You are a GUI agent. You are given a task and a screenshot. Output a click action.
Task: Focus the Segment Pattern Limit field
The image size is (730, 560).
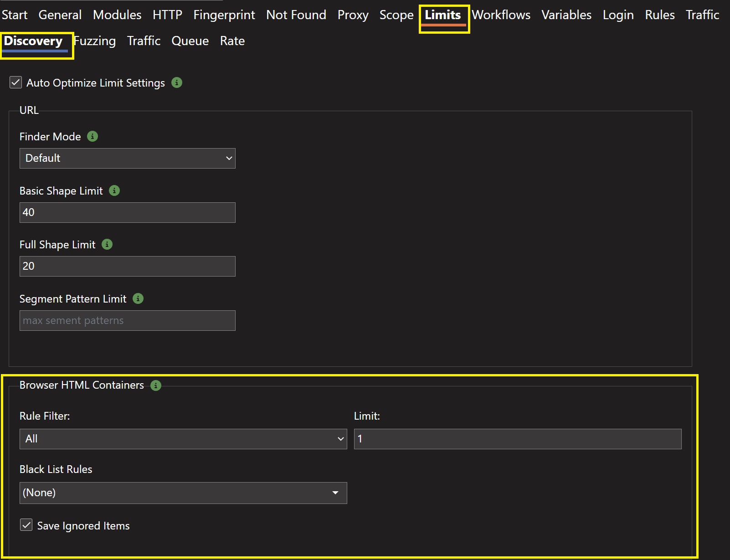[x=127, y=320]
